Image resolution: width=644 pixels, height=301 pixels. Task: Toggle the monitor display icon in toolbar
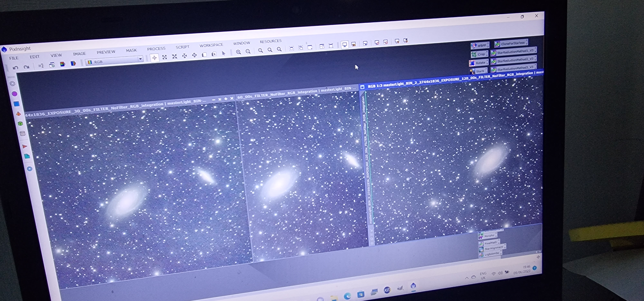pos(345,45)
